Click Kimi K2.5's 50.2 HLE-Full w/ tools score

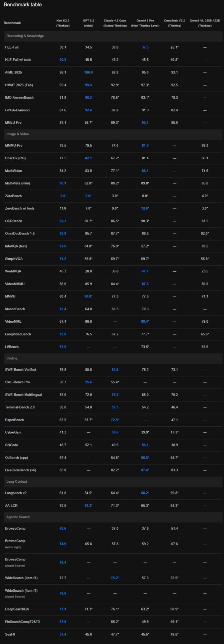click(x=63, y=60)
